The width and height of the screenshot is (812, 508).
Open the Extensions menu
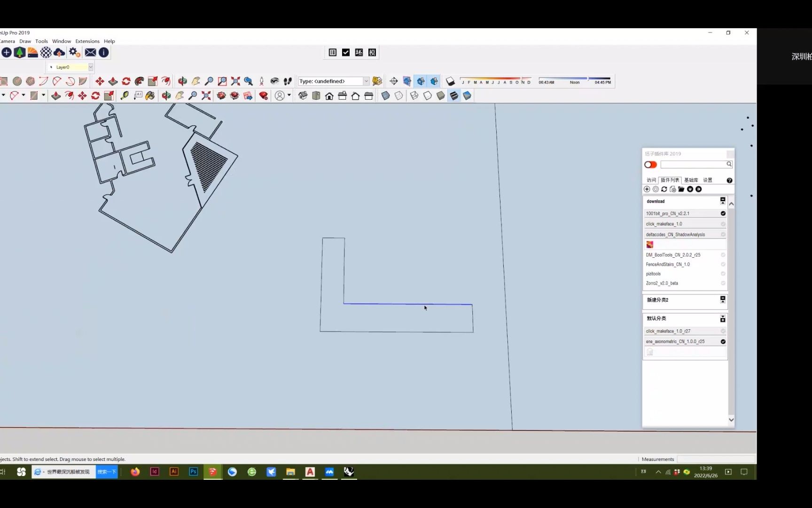pyautogui.click(x=87, y=41)
